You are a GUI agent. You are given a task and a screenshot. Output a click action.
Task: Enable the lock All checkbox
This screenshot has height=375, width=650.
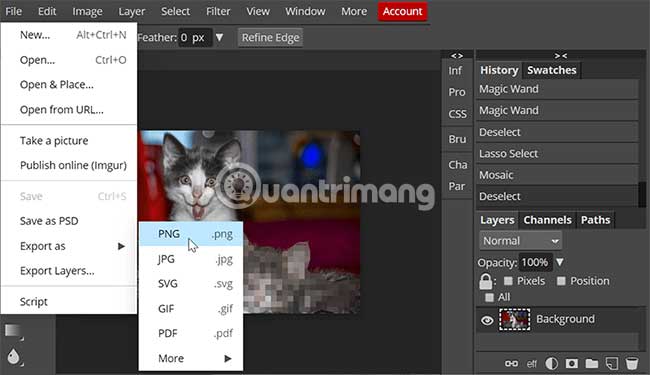(x=490, y=297)
